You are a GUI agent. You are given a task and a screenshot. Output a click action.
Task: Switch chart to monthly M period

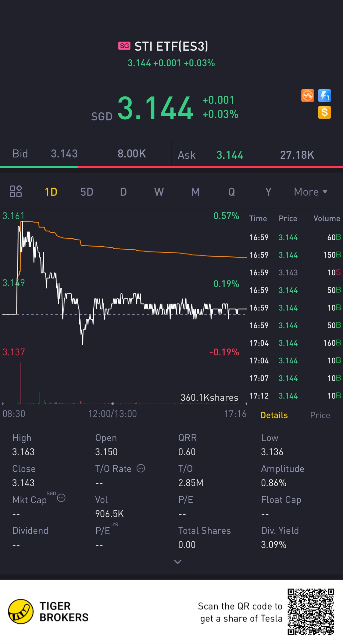click(x=195, y=192)
